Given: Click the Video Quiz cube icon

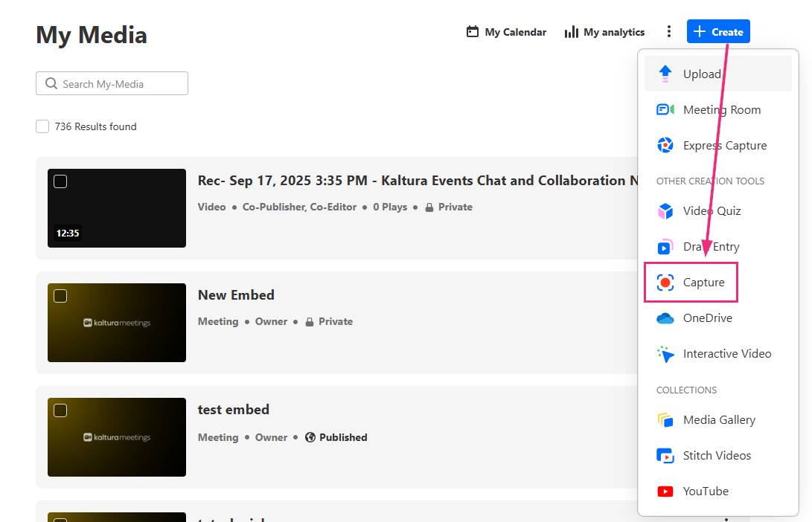Looking at the screenshot, I should (665, 211).
